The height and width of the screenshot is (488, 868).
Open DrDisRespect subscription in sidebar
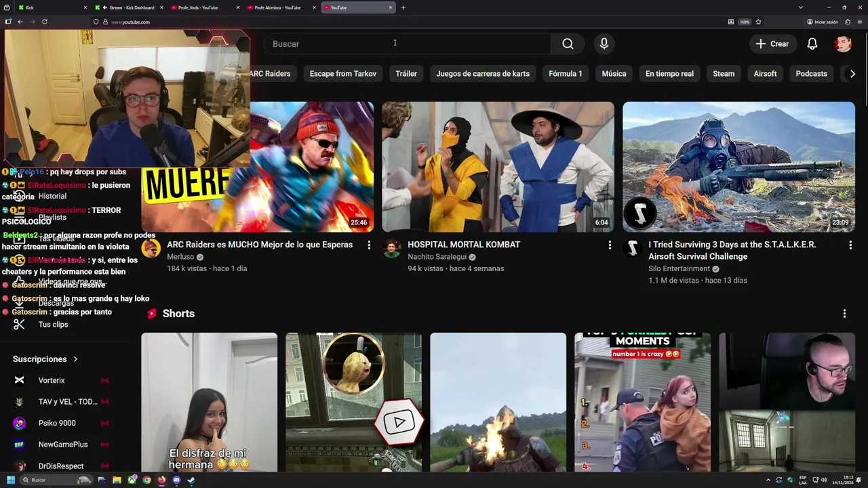point(64,466)
